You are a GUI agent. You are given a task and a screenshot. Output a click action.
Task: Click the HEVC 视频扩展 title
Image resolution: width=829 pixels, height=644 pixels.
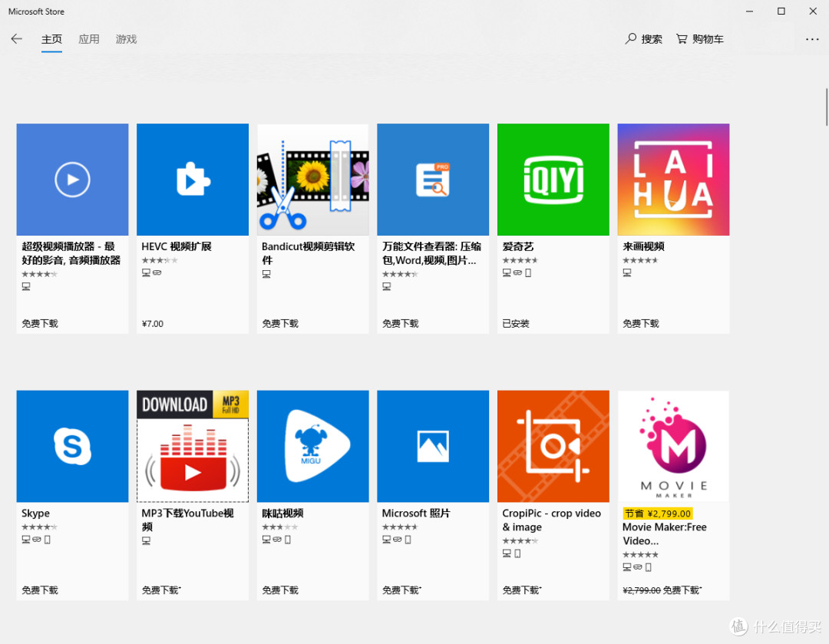tap(177, 246)
